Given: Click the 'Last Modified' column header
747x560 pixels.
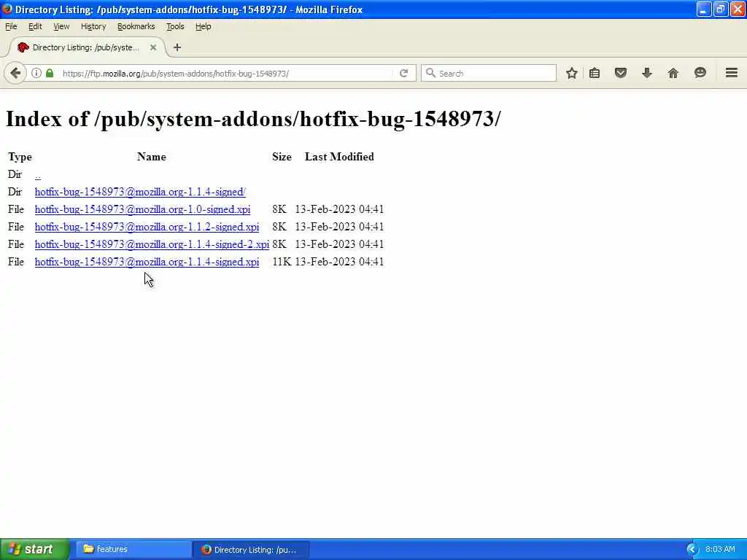Looking at the screenshot, I should tap(339, 157).
